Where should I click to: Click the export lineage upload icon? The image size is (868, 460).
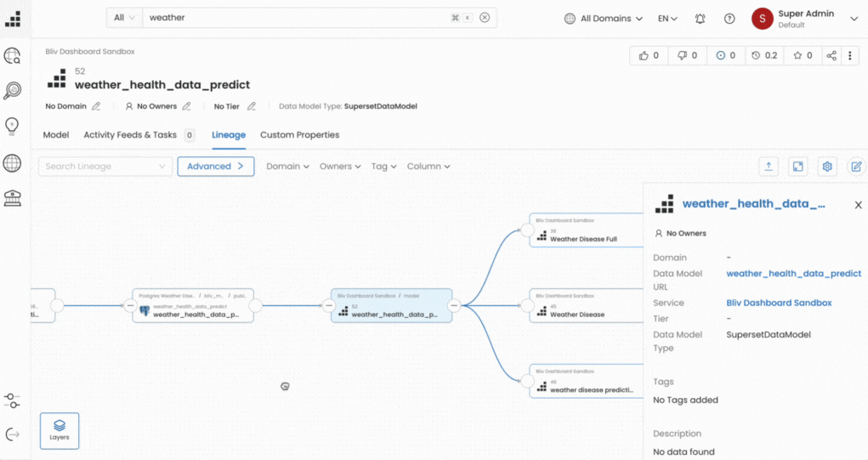click(x=769, y=167)
